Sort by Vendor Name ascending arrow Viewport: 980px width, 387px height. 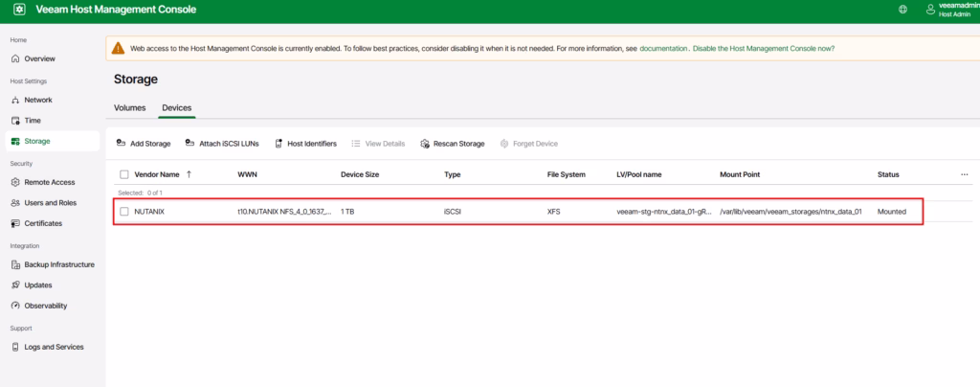coord(189,174)
